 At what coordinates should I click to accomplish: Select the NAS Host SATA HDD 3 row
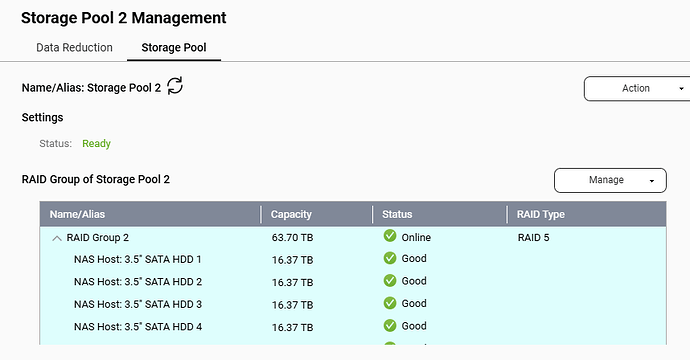[x=353, y=304]
